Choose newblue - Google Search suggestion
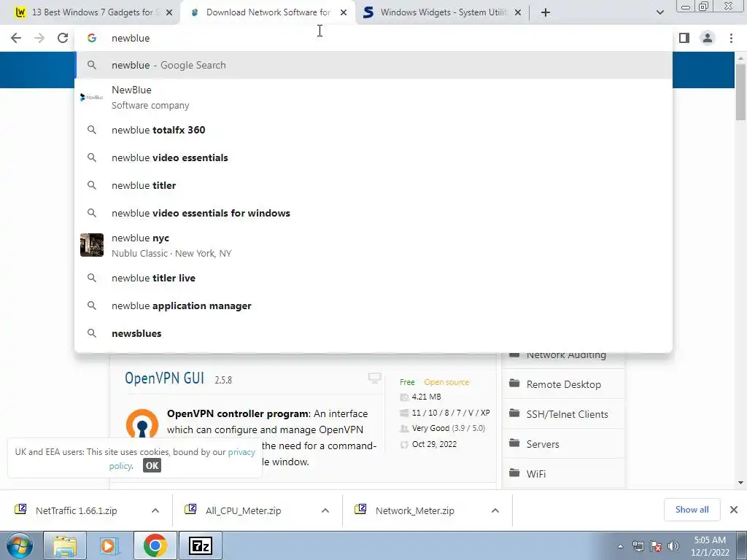The width and height of the screenshot is (747, 560). coord(373,65)
